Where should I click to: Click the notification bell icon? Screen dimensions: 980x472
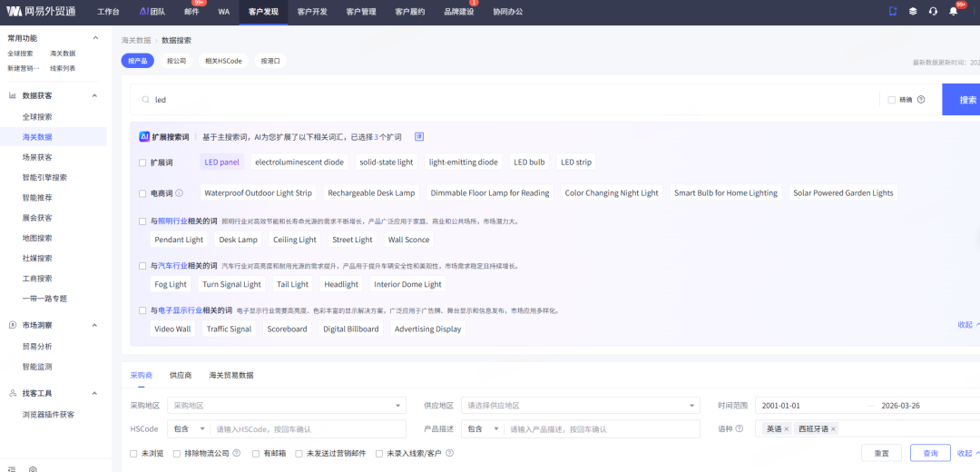click(953, 11)
